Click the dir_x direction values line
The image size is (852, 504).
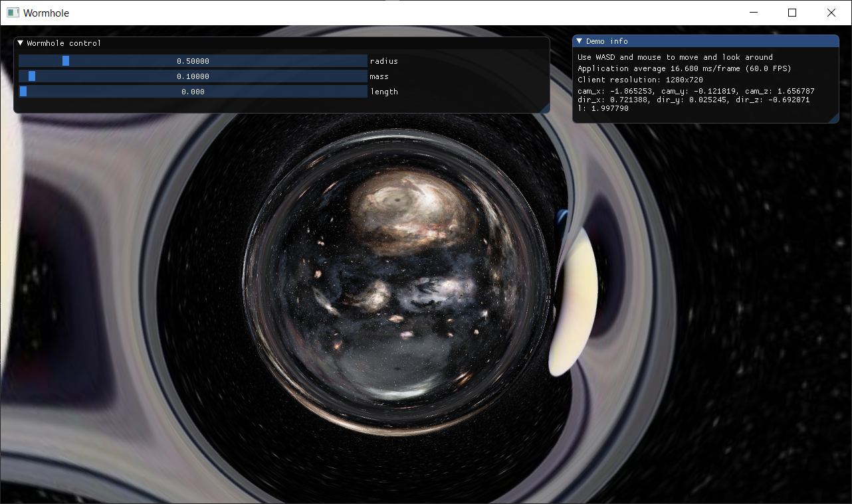coord(693,100)
